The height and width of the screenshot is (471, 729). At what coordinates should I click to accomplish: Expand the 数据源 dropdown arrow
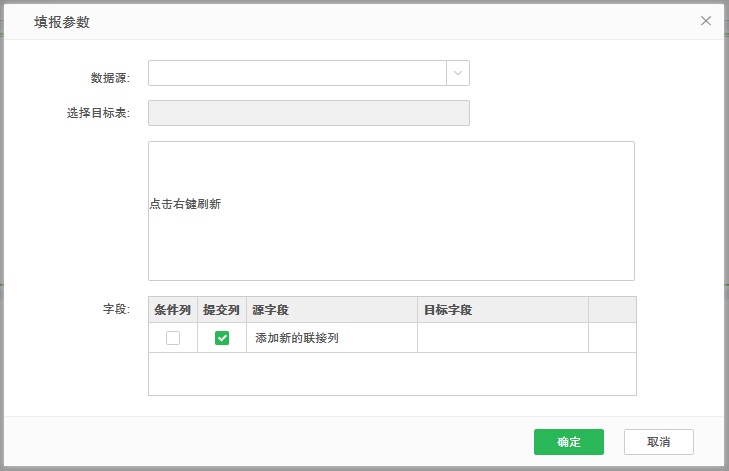458,73
